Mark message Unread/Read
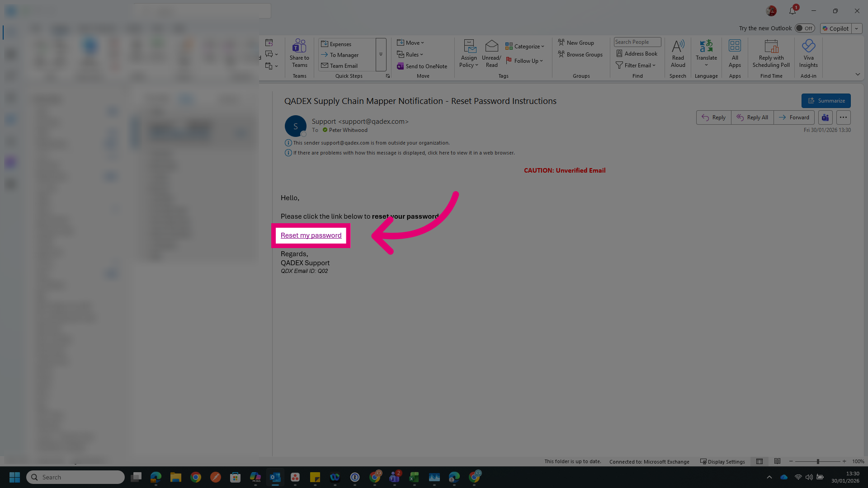868x488 pixels. 491,53
